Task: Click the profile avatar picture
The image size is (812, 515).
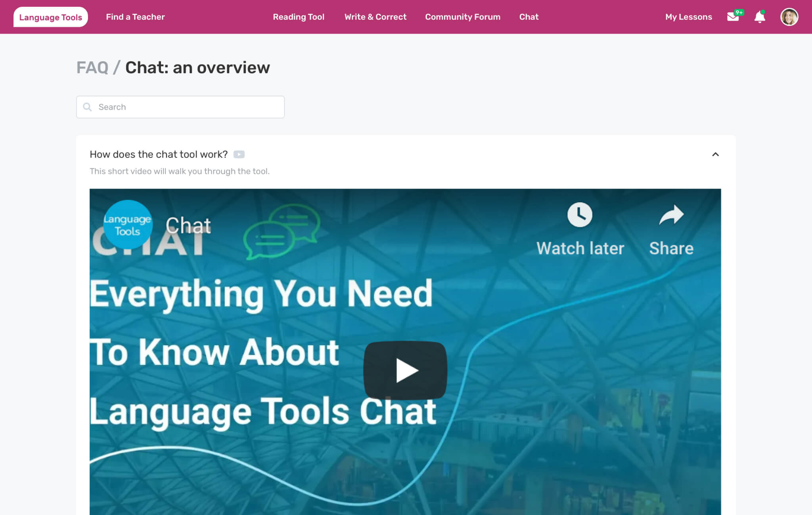Action: 789,17
